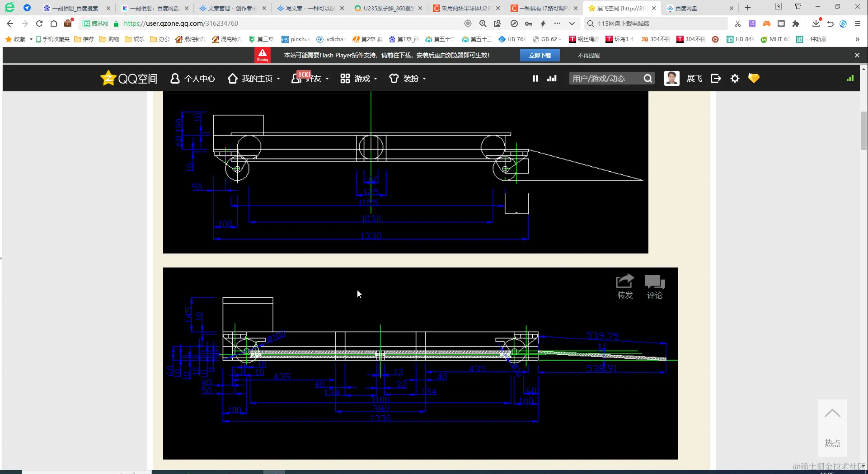Click 评论 on the second drawing

pyautogui.click(x=655, y=287)
